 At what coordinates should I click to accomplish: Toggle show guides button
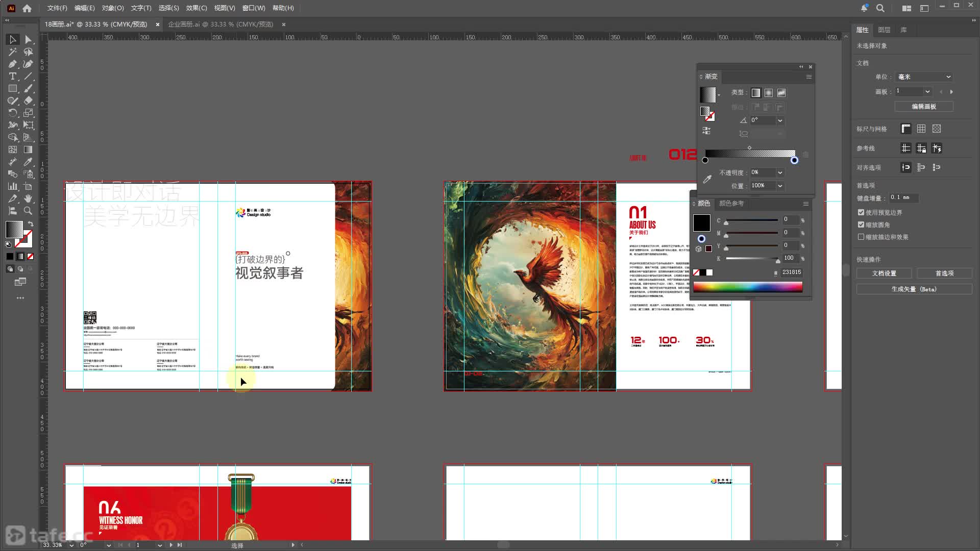906,148
